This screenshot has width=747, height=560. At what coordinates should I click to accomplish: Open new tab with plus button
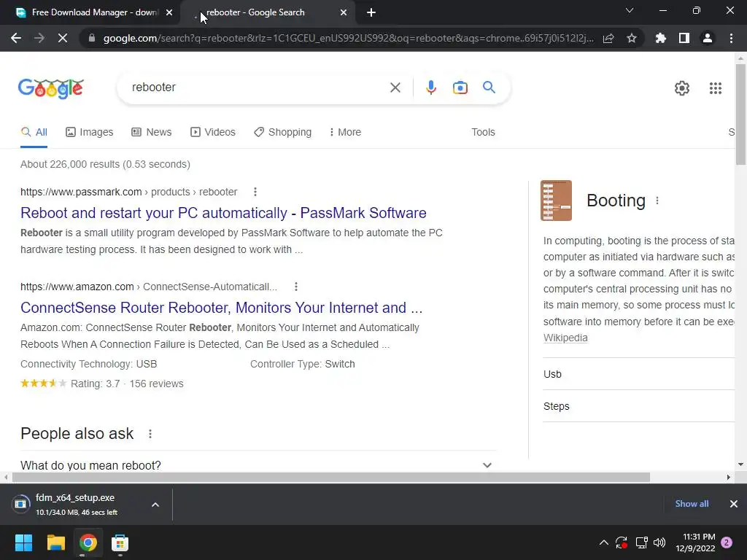(371, 13)
